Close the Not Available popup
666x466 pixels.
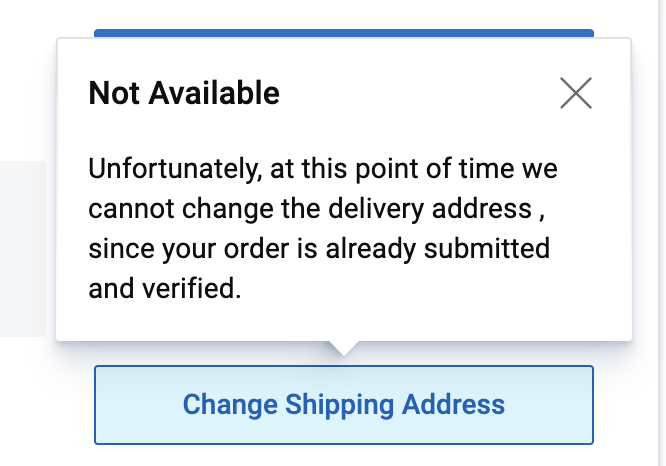576,93
